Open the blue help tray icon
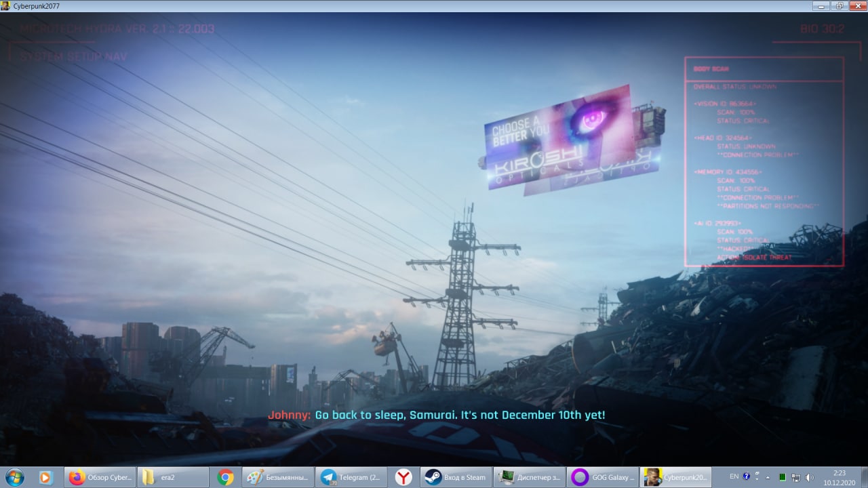The height and width of the screenshot is (488, 868). 747,476
